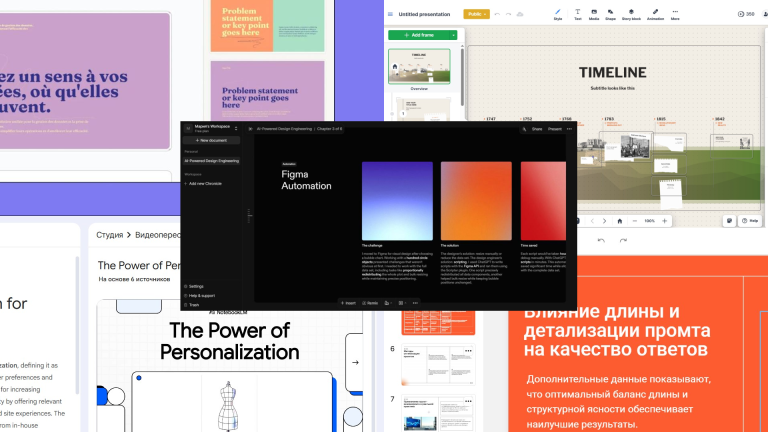
Task: Click Add new Chronicle in sidebar
Action: click(x=203, y=184)
